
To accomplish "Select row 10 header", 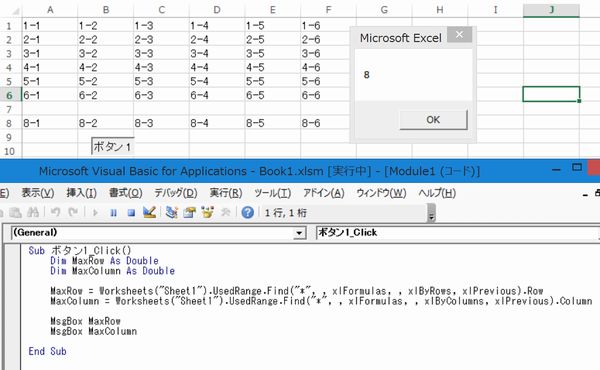I will pos(9,151).
